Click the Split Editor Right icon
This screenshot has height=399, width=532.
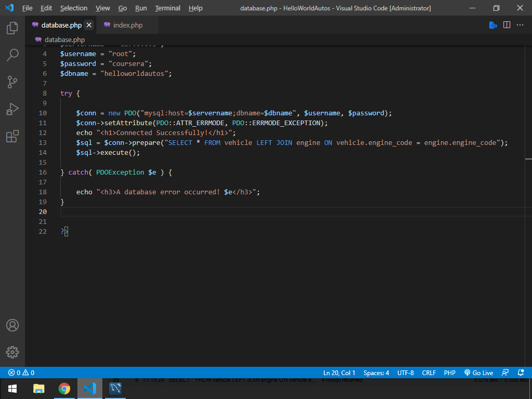coord(507,25)
